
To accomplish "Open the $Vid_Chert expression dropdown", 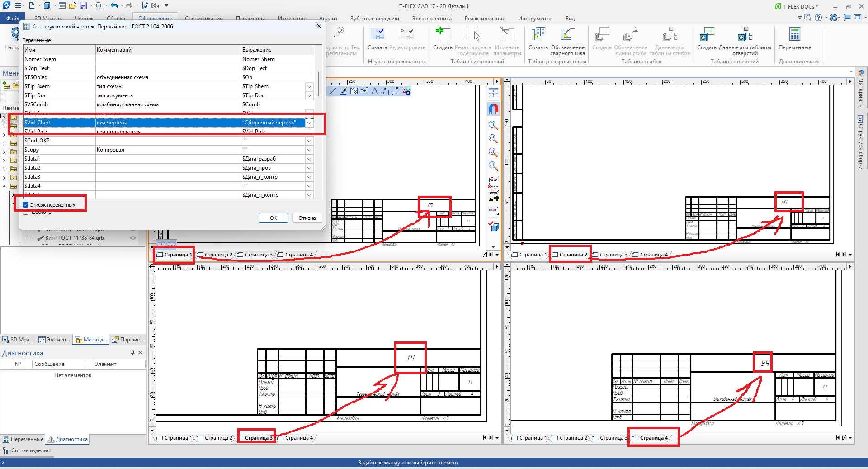I will tap(309, 123).
